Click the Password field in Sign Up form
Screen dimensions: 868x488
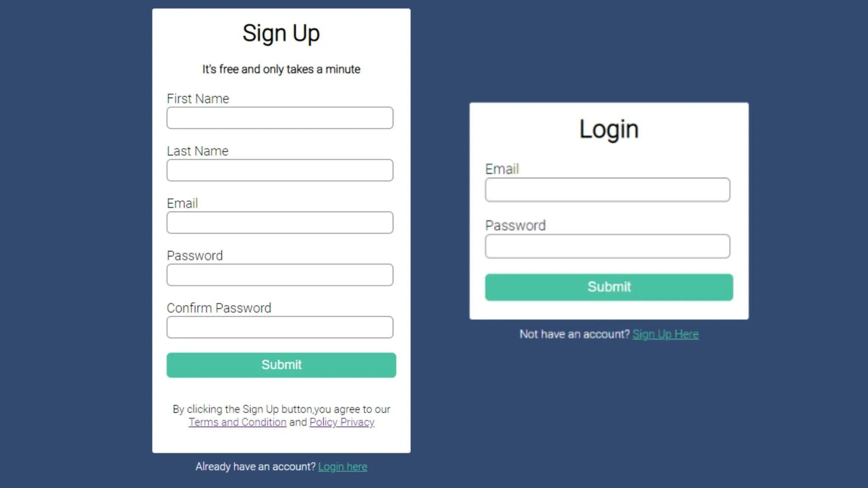point(280,274)
